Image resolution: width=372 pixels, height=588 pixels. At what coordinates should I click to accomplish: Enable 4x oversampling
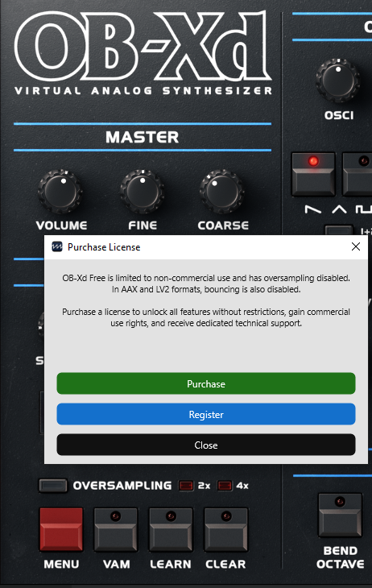point(225,486)
